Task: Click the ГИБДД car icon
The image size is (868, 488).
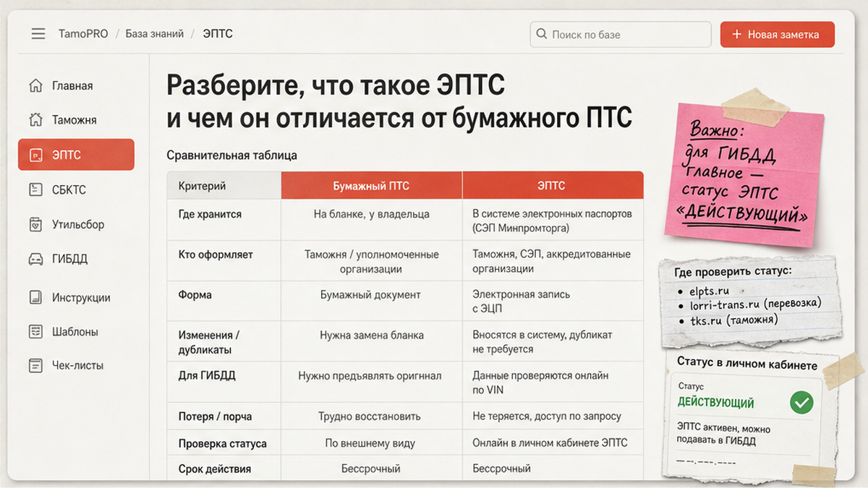Action: point(35,259)
